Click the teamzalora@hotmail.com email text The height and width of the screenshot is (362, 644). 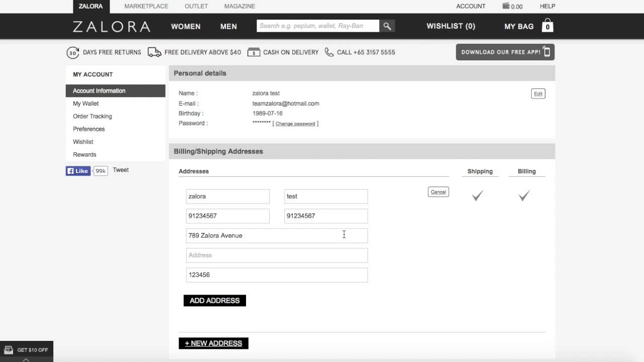pos(286,104)
